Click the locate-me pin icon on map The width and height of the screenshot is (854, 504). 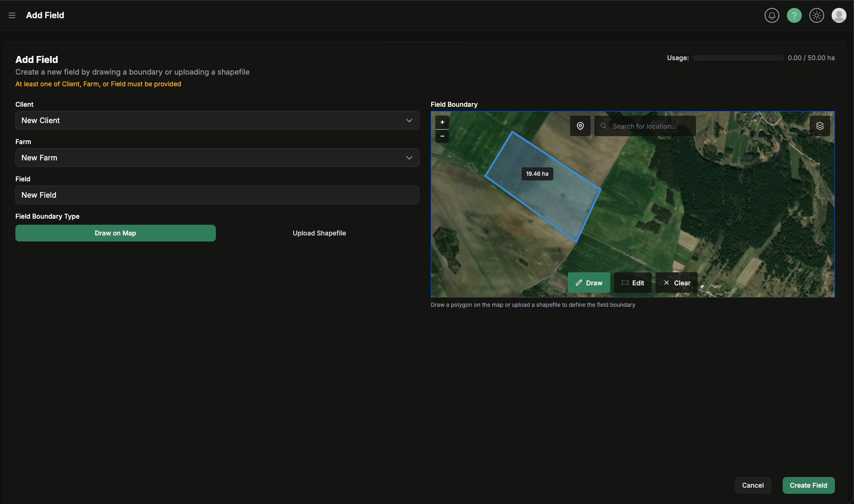pyautogui.click(x=580, y=125)
